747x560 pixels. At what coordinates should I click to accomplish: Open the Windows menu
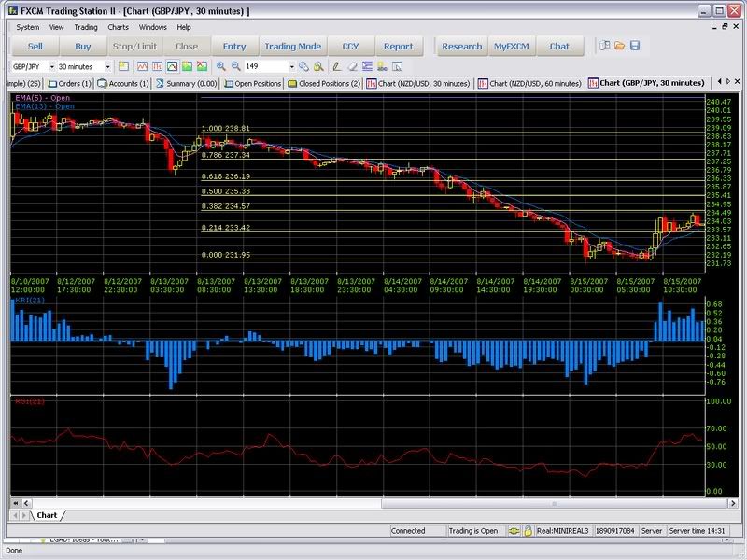click(152, 27)
